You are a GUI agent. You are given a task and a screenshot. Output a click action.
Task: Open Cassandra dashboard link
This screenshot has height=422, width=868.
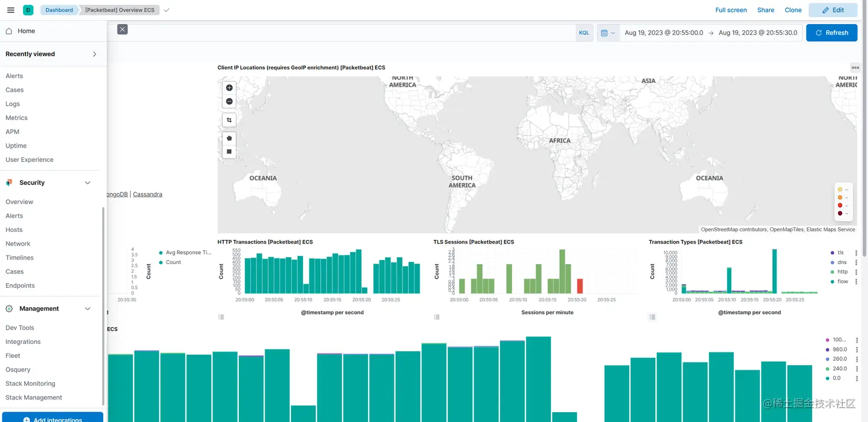pyautogui.click(x=148, y=194)
